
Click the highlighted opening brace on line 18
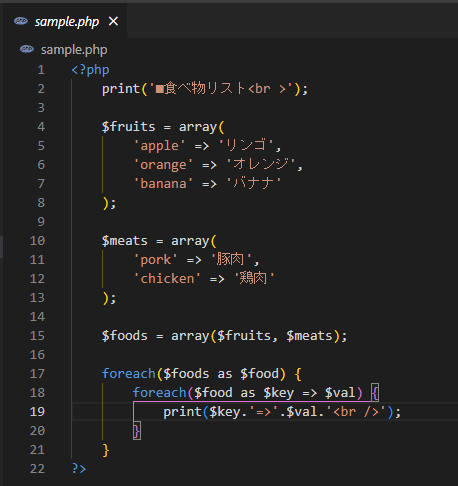375,393
